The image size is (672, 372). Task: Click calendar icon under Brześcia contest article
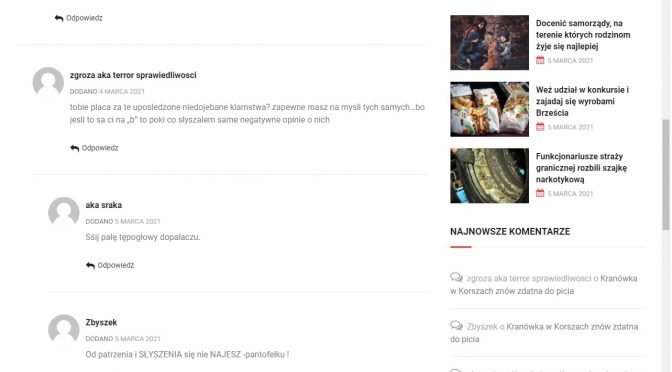click(x=540, y=126)
